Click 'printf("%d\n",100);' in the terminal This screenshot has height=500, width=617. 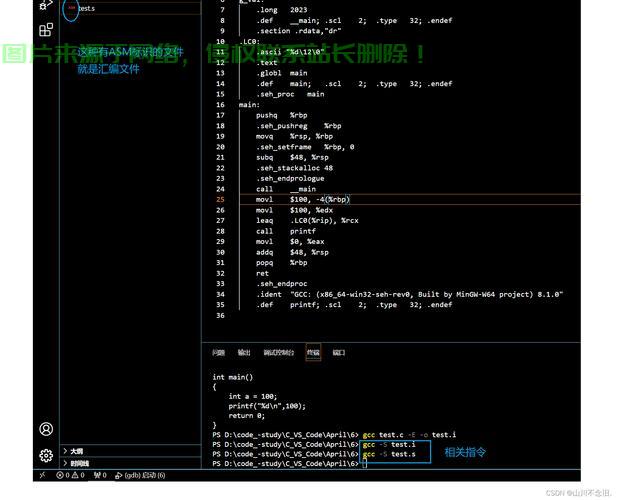point(267,406)
